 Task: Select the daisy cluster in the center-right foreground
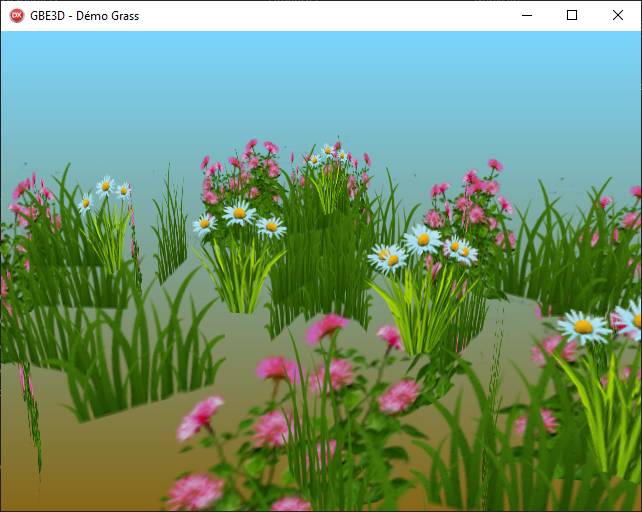[x=423, y=248]
